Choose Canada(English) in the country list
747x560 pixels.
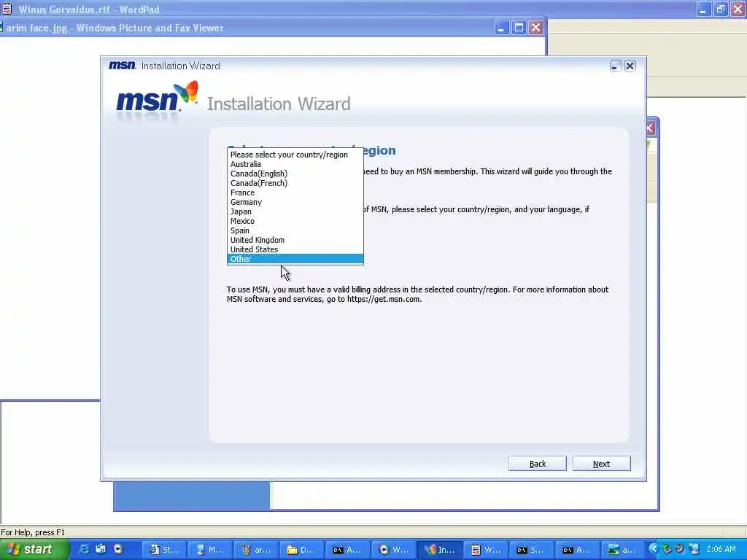tap(295, 174)
